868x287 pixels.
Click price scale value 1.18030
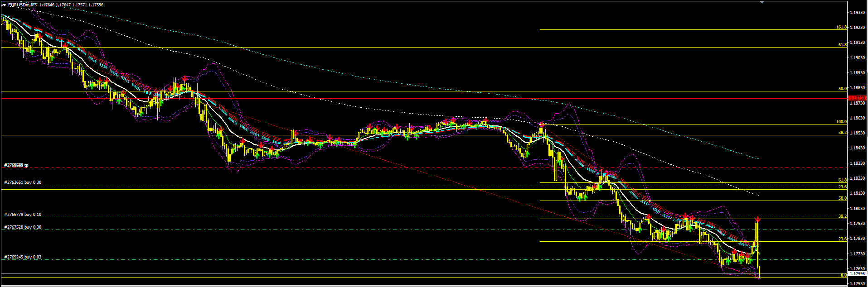(x=858, y=209)
